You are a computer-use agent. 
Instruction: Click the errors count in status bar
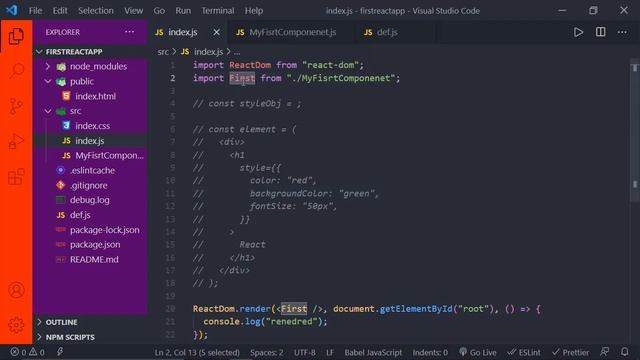(x=18, y=352)
